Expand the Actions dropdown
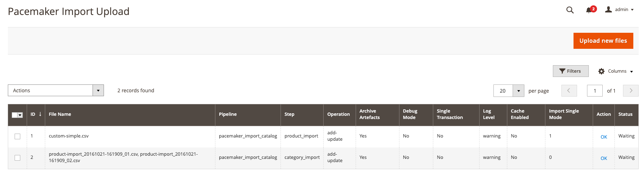The width and height of the screenshot is (644, 176). tap(98, 90)
